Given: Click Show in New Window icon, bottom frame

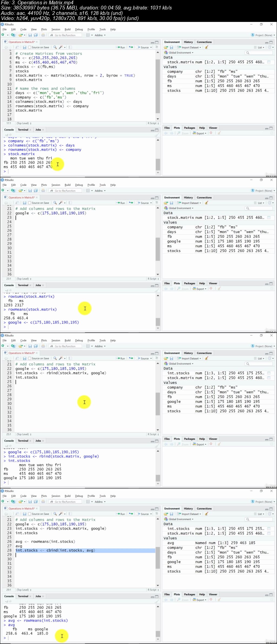Looking at the screenshot, I should coord(17,514).
